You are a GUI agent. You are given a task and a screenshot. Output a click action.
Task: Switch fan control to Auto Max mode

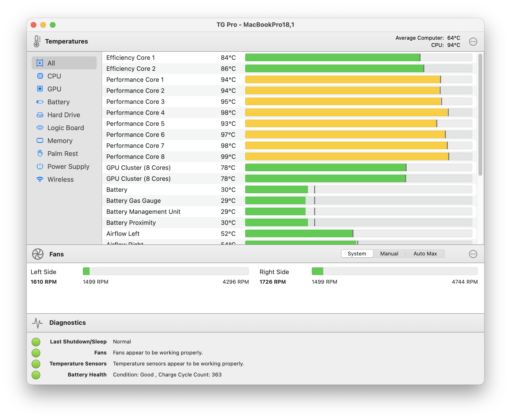tap(425, 254)
